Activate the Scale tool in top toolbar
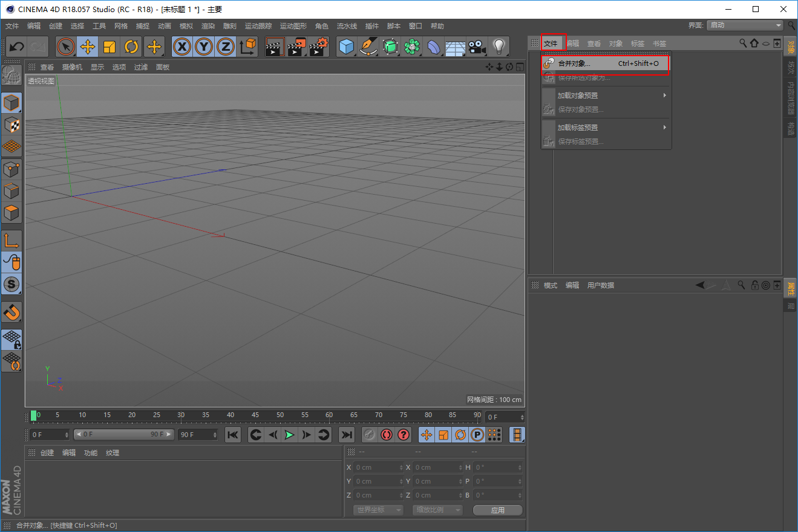The width and height of the screenshot is (798, 532). [x=110, y=47]
